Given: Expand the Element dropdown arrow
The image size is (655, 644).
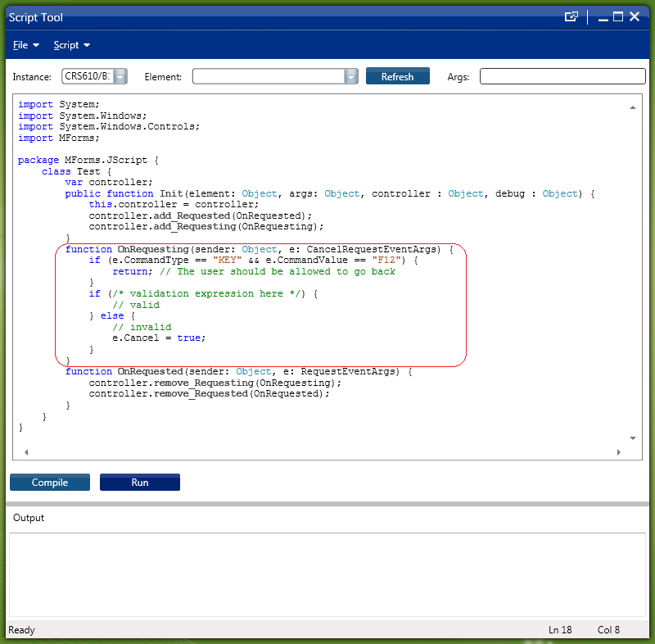Looking at the screenshot, I should [x=351, y=76].
